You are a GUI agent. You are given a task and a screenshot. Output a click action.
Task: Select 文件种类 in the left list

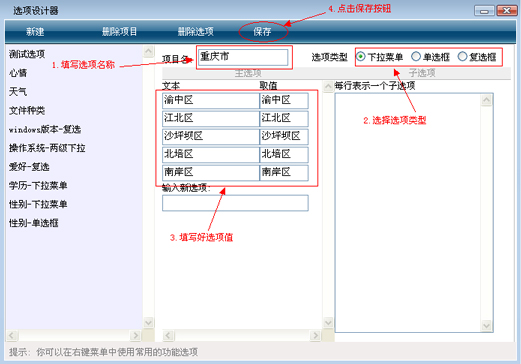click(x=27, y=110)
